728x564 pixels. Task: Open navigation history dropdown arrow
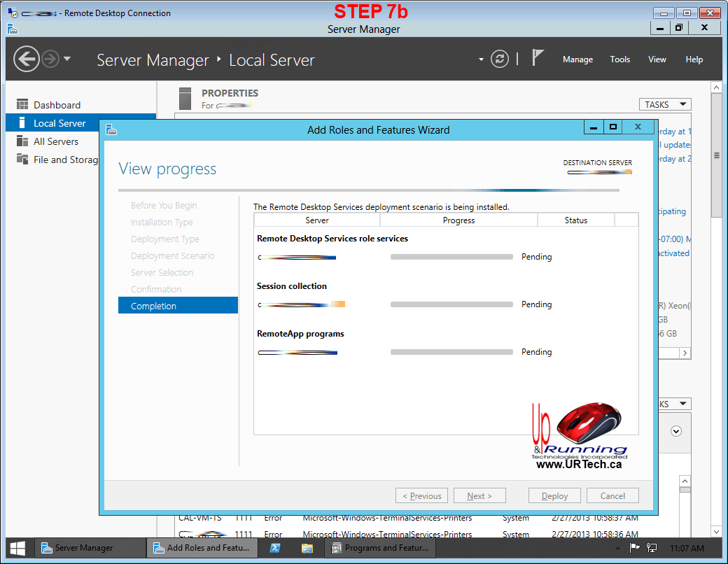click(67, 59)
